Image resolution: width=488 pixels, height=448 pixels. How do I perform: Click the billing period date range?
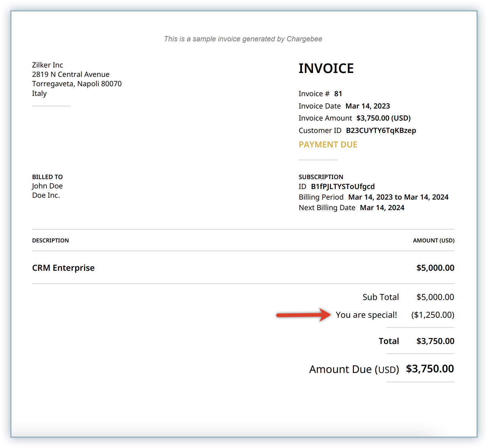point(398,197)
